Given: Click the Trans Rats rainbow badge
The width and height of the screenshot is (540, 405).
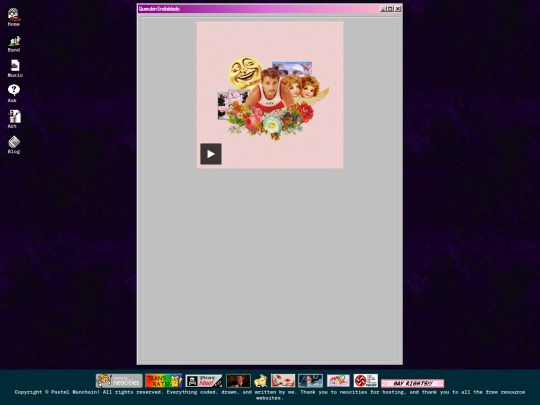Looking at the screenshot, I should click(x=164, y=381).
